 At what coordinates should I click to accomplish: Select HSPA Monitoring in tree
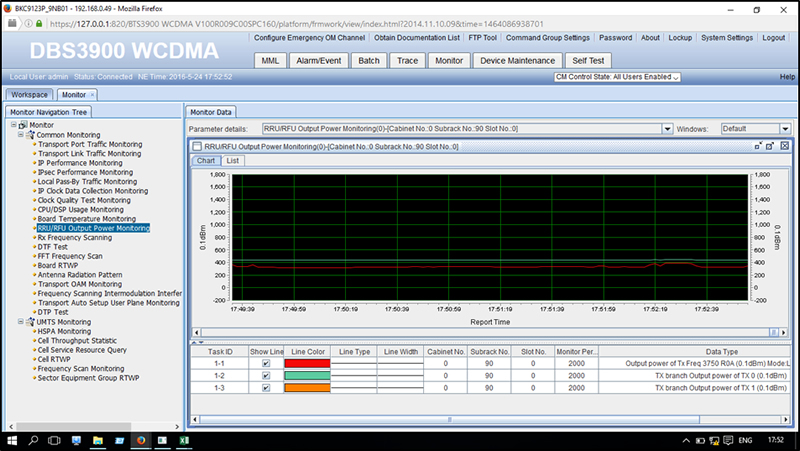64,331
